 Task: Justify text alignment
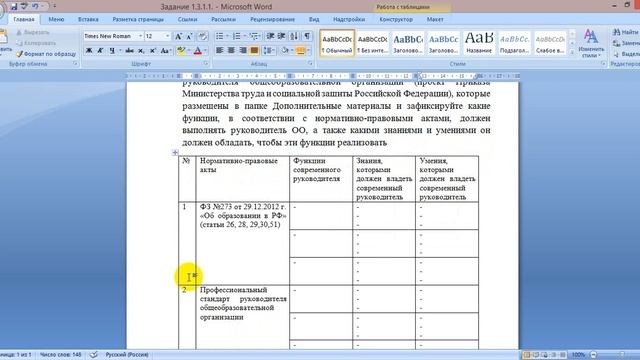[254, 51]
